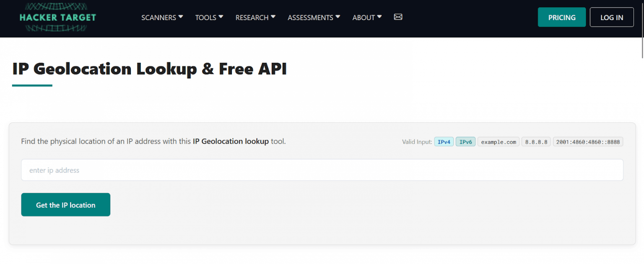Open the ASSESSMENTS menu

pos(313,18)
